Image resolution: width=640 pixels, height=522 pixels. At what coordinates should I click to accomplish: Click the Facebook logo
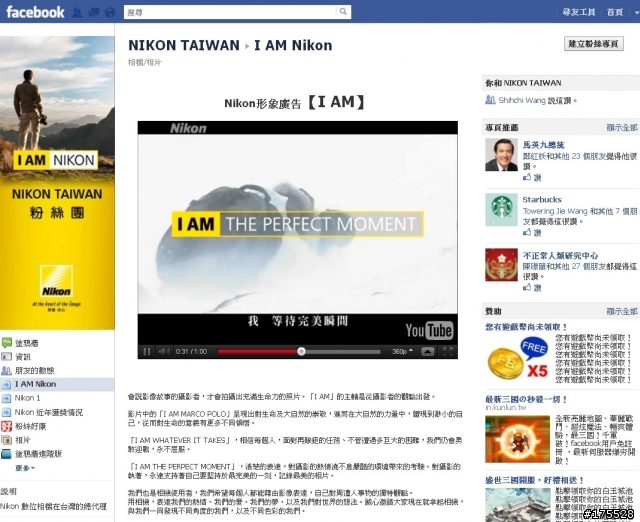[36, 12]
